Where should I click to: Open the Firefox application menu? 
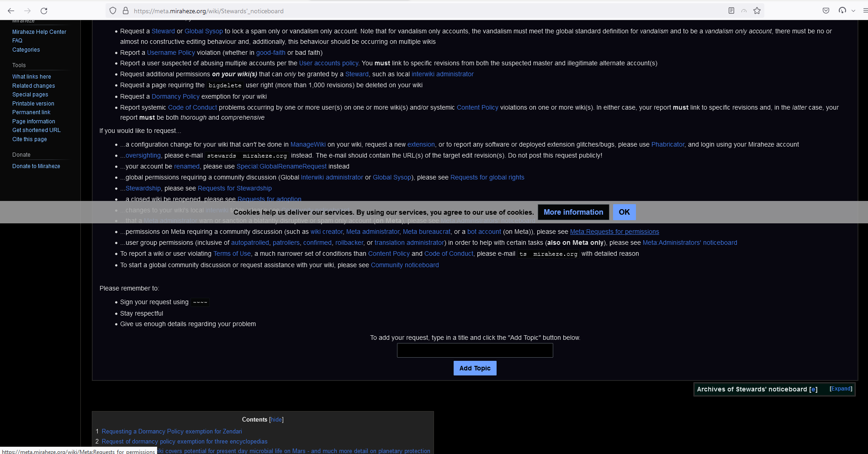click(x=865, y=11)
